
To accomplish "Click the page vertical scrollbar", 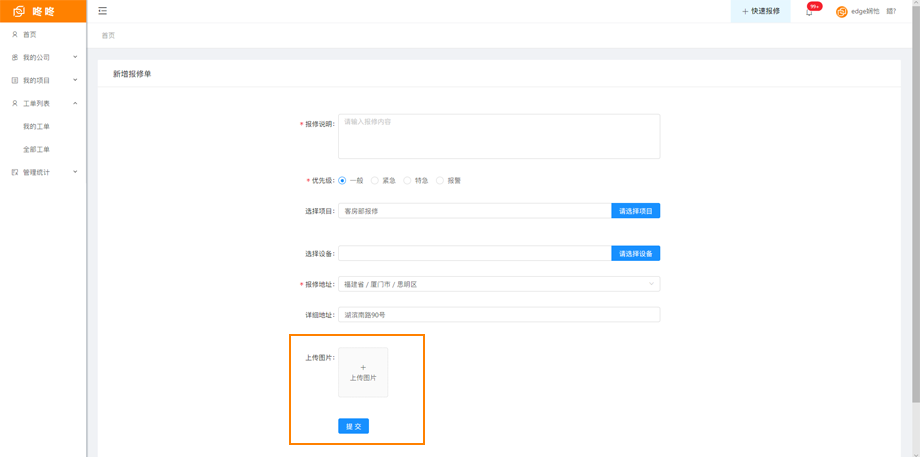I will [x=915, y=200].
